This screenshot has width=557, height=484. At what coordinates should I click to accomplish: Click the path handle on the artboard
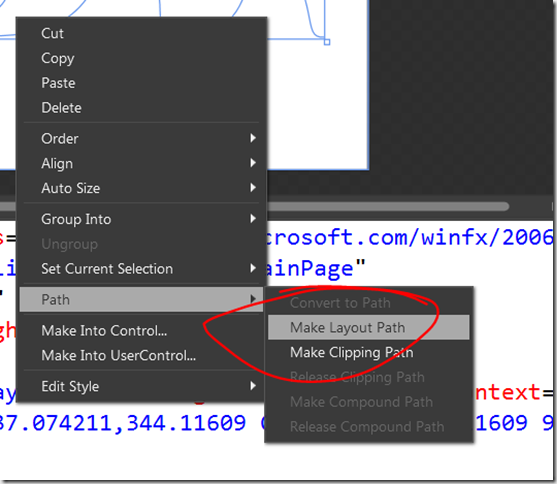[327, 42]
